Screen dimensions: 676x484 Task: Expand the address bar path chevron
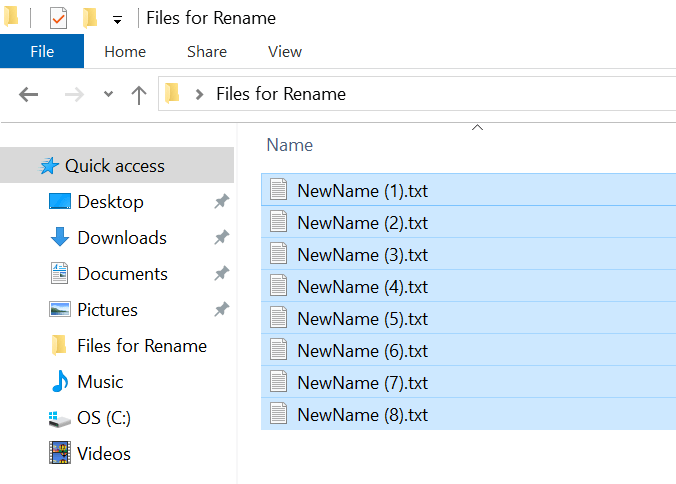(199, 95)
